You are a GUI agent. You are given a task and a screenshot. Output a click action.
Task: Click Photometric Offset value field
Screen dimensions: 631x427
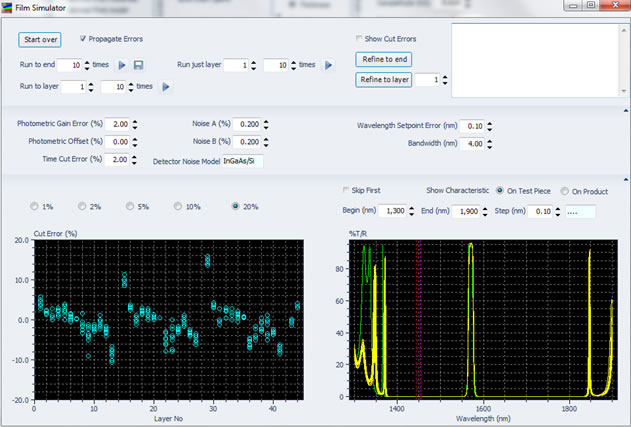pyautogui.click(x=118, y=142)
